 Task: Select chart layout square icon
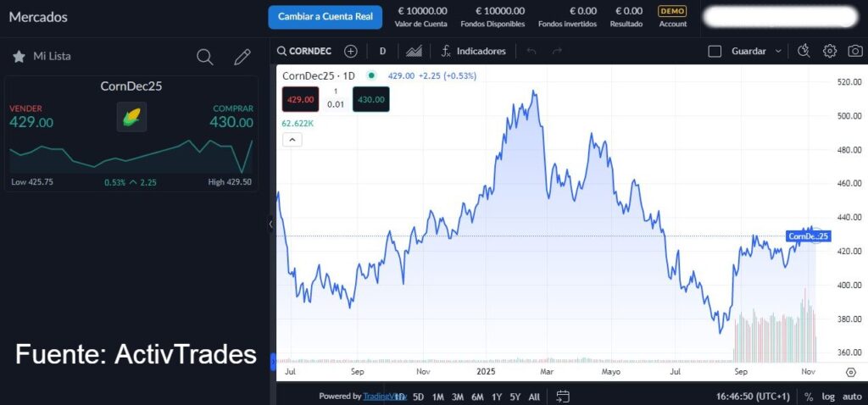pyautogui.click(x=715, y=52)
